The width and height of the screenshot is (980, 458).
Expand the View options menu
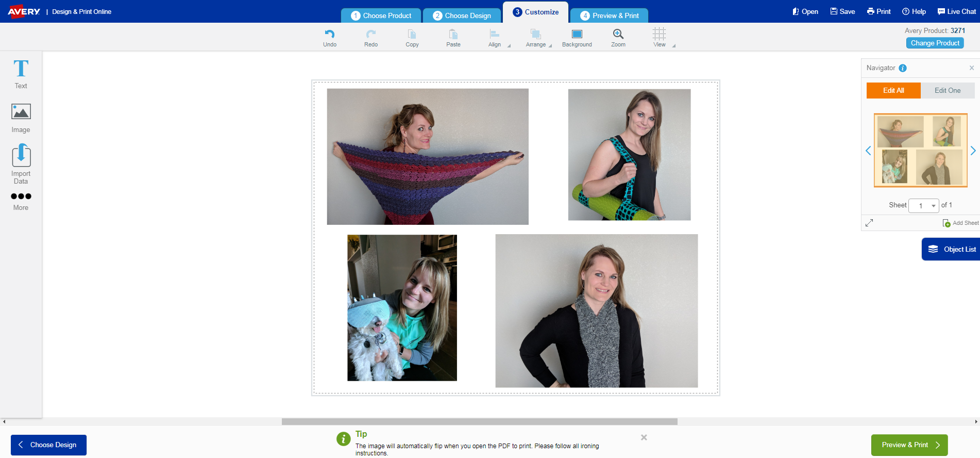pyautogui.click(x=673, y=45)
